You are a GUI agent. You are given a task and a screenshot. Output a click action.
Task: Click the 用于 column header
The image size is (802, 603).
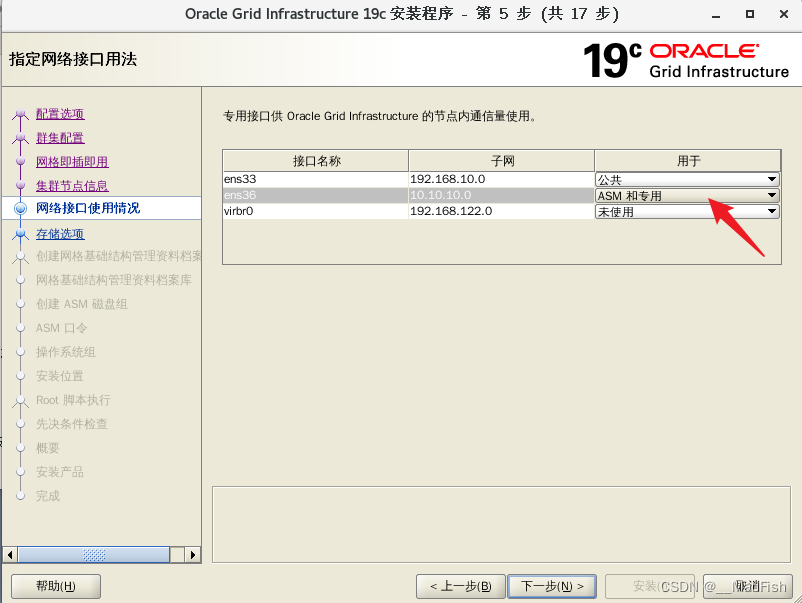point(687,161)
